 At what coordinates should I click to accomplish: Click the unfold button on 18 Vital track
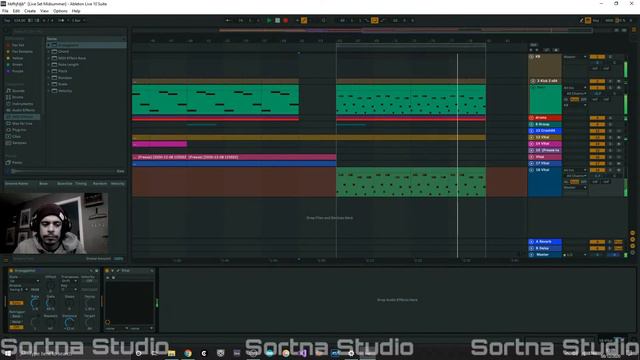click(531, 170)
